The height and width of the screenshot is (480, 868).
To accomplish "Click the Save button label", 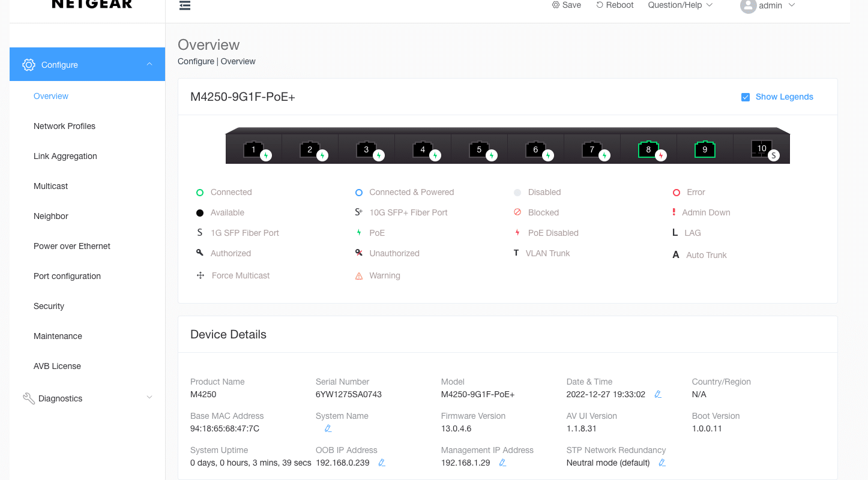I will (x=571, y=5).
